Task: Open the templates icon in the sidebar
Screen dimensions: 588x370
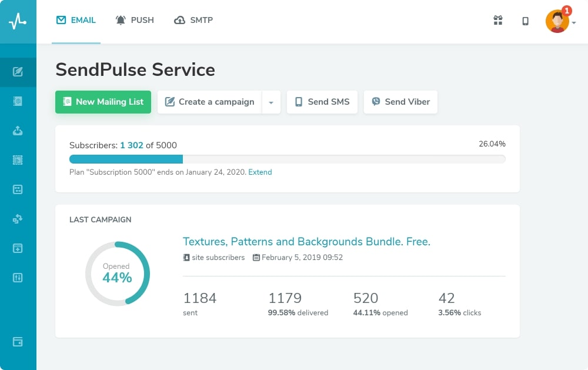Action: (18, 160)
